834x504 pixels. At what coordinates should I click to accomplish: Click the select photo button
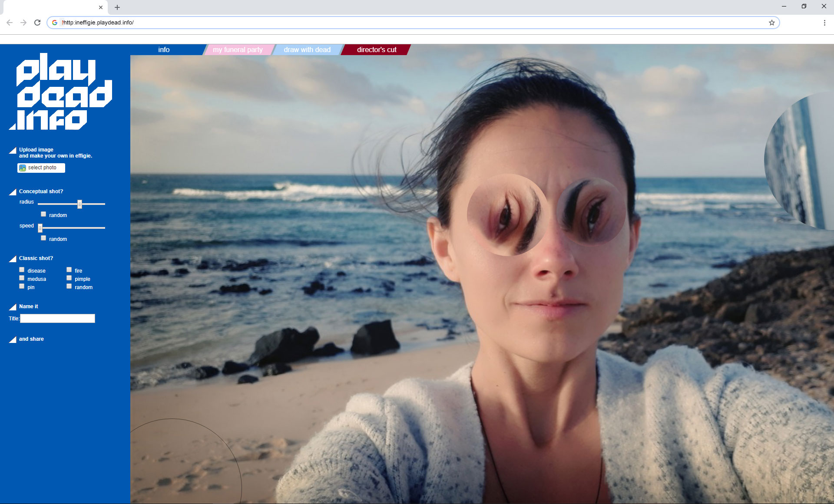pyautogui.click(x=41, y=168)
